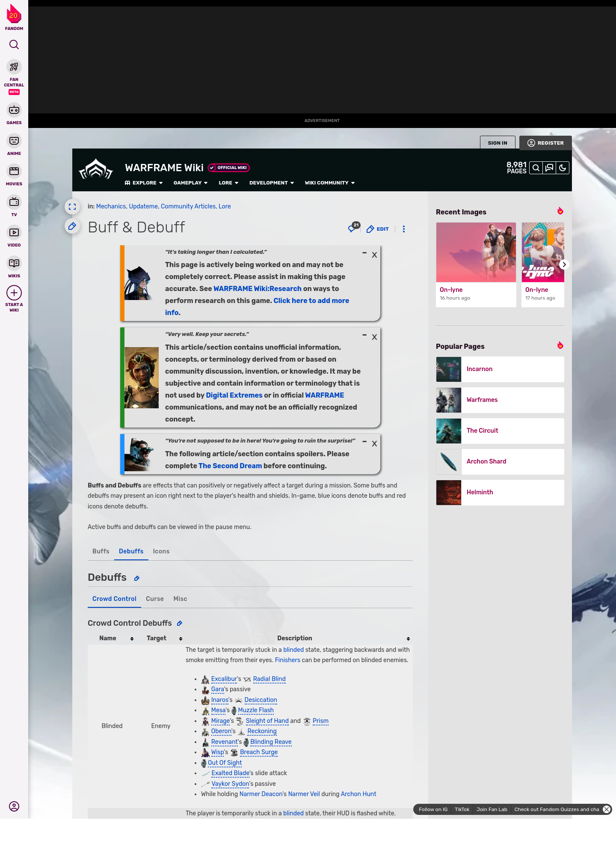
Task: Open the article more-actions menu
Action: [404, 229]
